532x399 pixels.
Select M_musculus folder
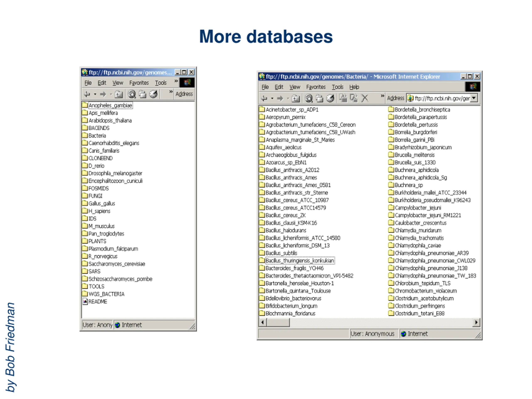point(98,226)
